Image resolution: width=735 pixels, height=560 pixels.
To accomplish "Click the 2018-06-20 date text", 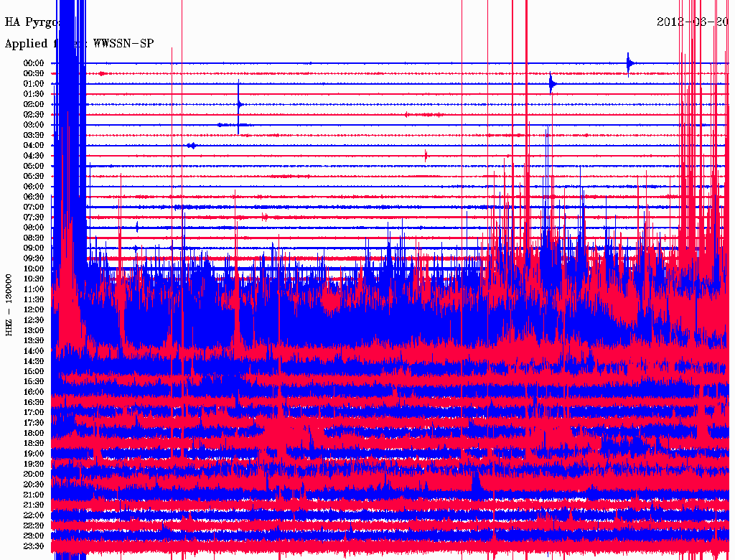I will 693,22.
